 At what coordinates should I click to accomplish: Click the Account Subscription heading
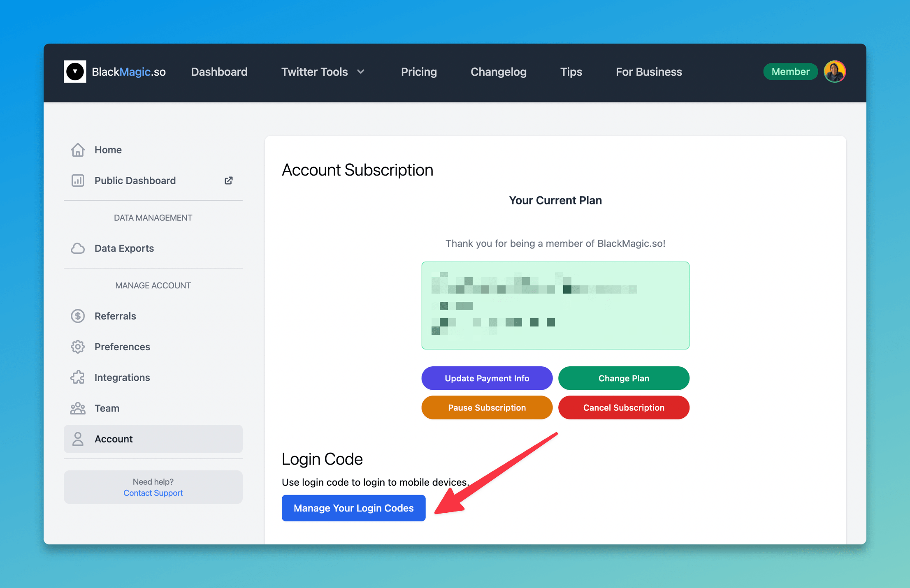coord(357,170)
